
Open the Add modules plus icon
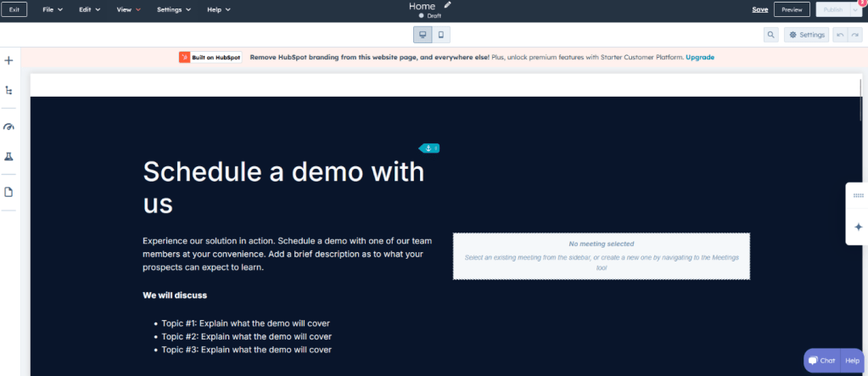click(x=8, y=60)
